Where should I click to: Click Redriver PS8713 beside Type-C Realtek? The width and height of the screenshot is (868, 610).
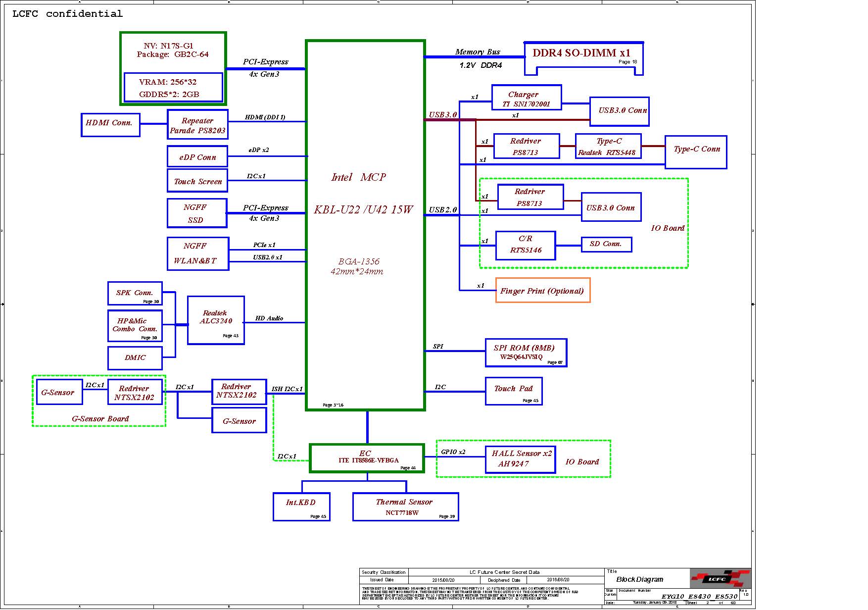(x=527, y=146)
